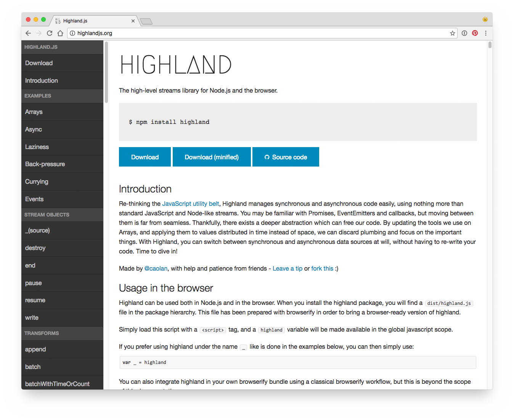The width and height of the screenshot is (514, 420).
Task: Click the dist/highland.js inline code
Action: [449, 303]
